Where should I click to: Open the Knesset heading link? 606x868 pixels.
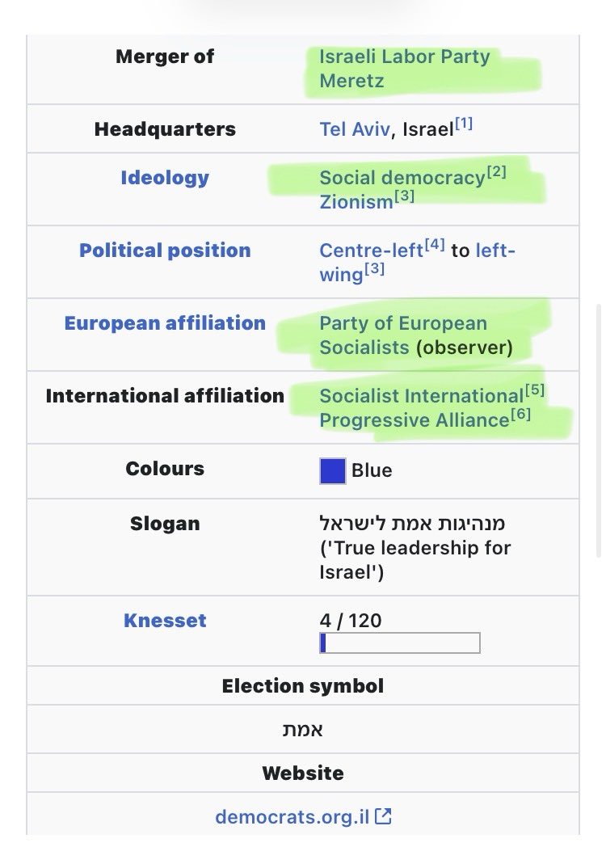(165, 621)
